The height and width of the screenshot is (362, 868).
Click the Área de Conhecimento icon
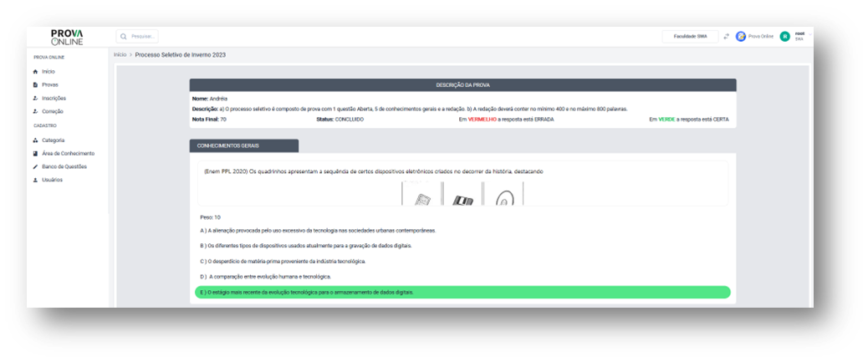[35, 153]
